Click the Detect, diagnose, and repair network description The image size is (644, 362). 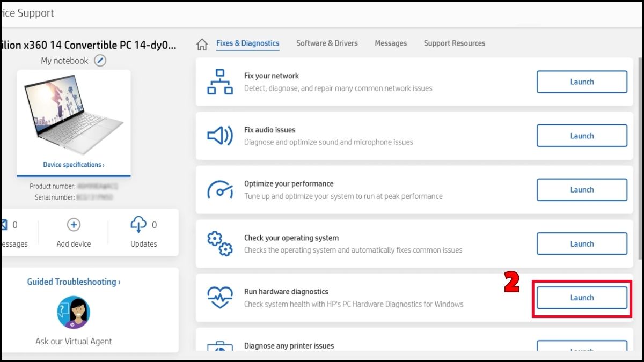(338, 88)
